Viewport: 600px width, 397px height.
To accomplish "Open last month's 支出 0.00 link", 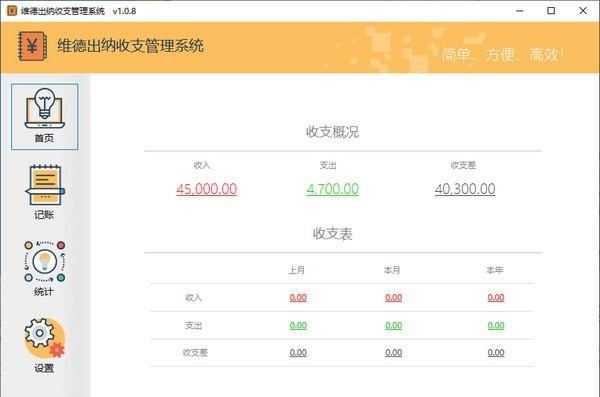I will (x=298, y=325).
